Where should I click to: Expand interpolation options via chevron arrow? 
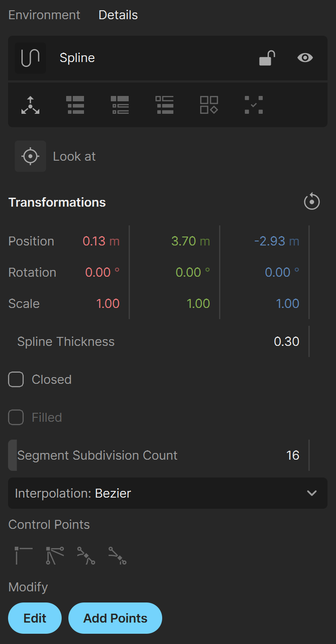[312, 493]
